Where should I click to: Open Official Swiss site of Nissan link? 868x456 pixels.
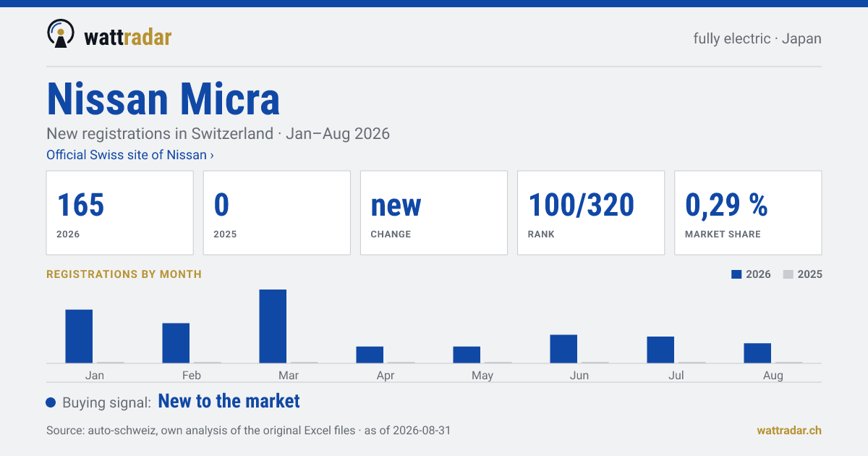coord(130,155)
